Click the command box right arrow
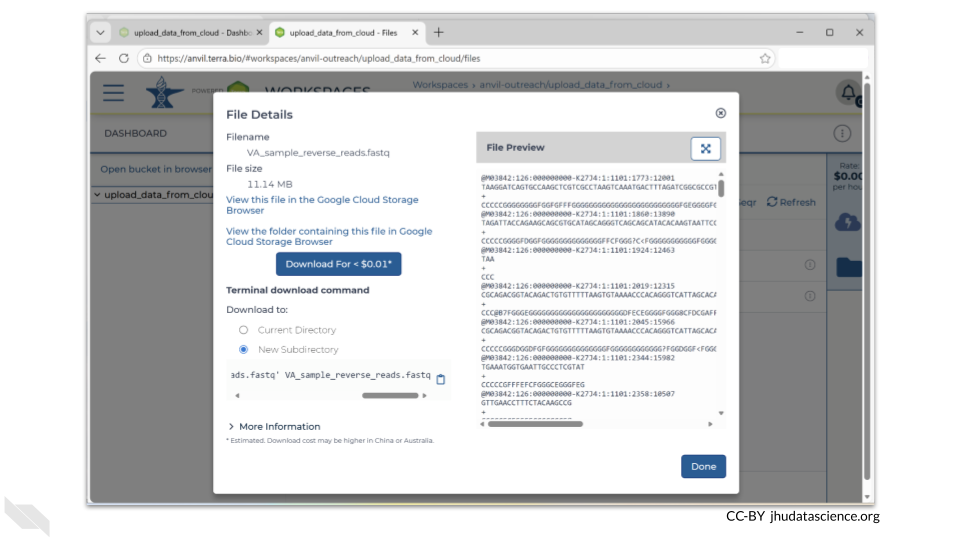The width and height of the screenshot is (960, 540). [x=424, y=396]
